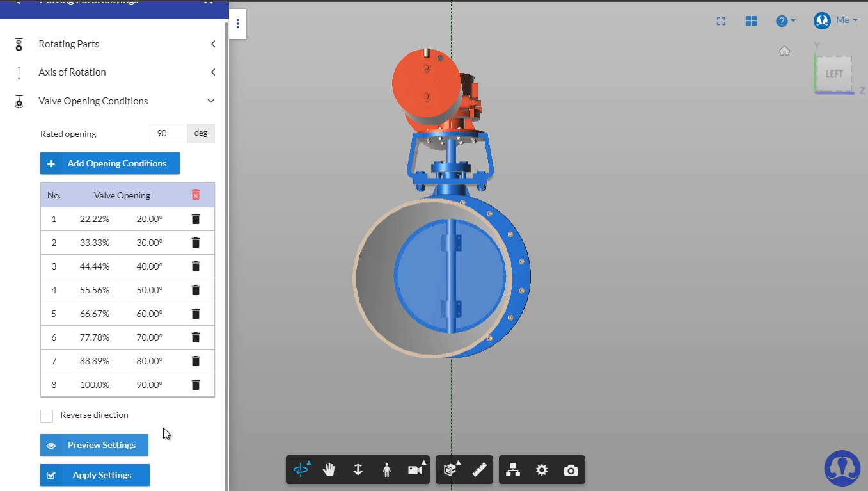Select the Orbit rotation tool
The image size is (868, 491).
click(x=301, y=470)
